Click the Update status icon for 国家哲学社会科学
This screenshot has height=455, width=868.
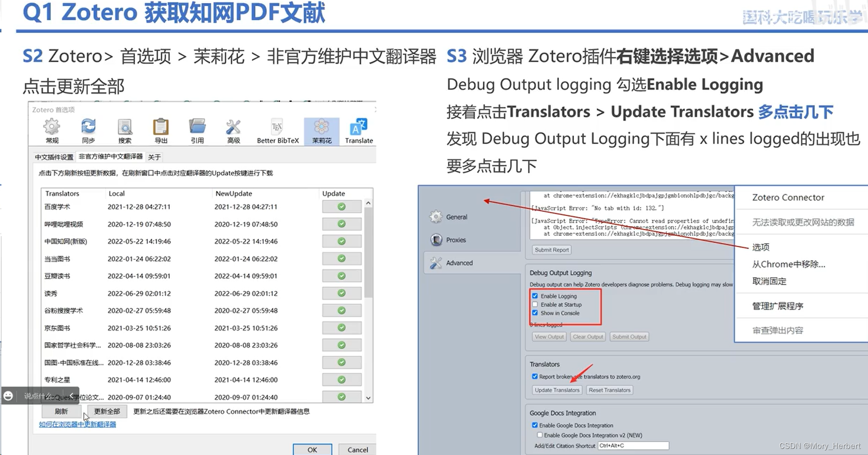342,345
